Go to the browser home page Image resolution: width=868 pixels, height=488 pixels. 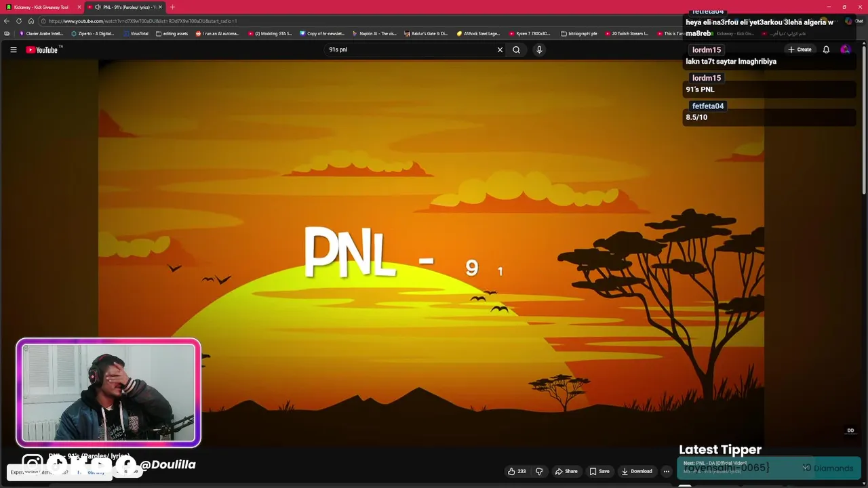point(31,21)
